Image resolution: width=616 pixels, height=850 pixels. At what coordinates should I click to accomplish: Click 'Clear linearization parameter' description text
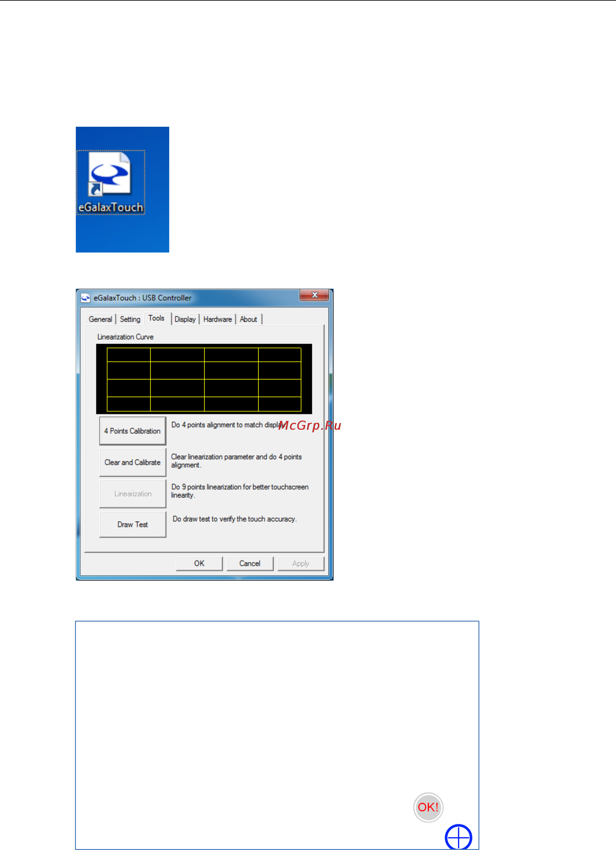pos(237,461)
